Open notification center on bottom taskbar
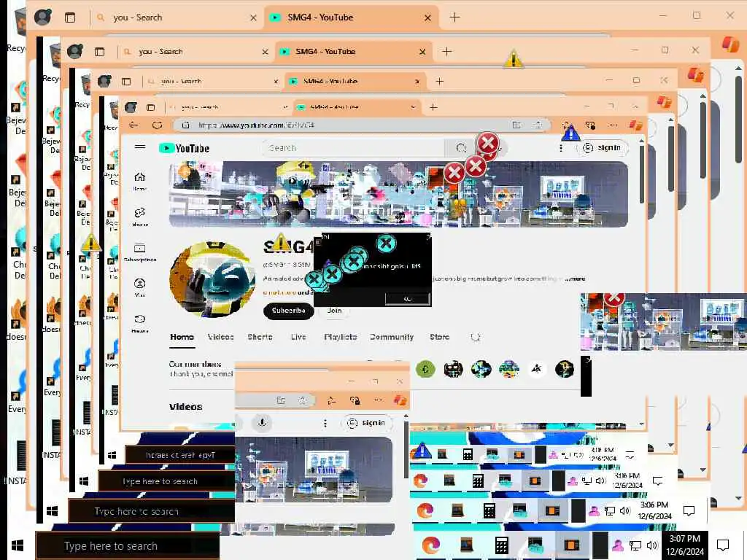The image size is (747, 560). (723, 545)
